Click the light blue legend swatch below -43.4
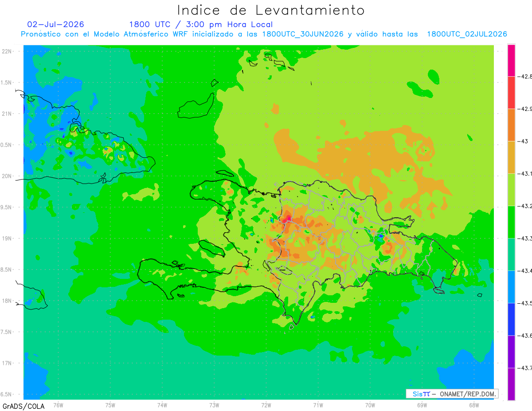The height and width of the screenshot is (411, 532). pos(511,286)
